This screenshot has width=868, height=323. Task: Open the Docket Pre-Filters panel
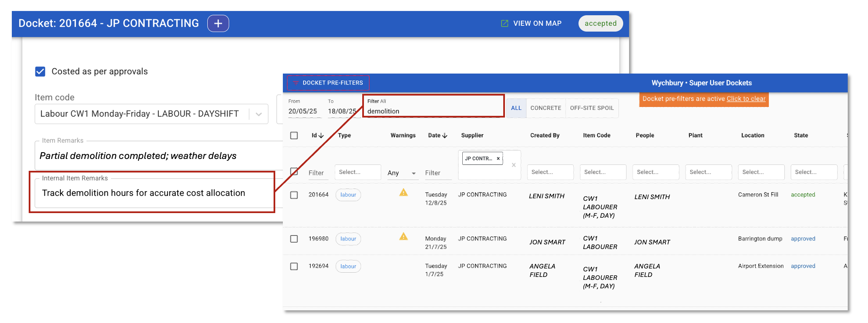pyautogui.click(x=328, y=83)
